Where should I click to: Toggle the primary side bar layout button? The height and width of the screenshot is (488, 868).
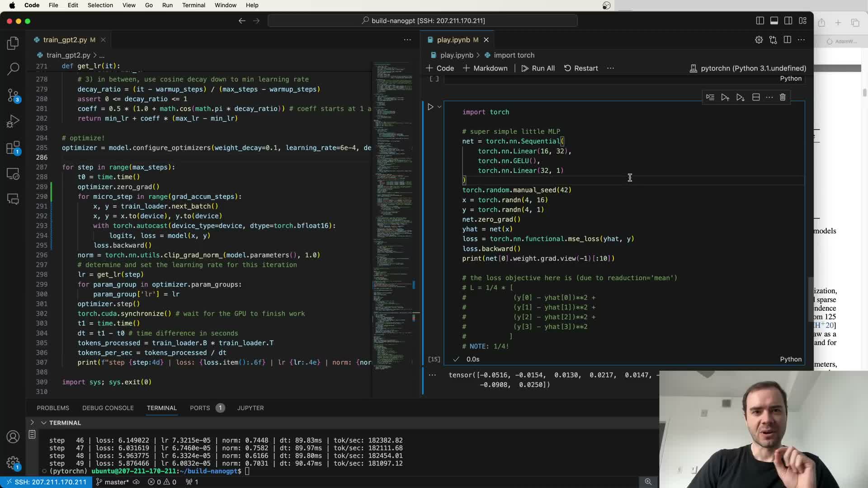tap(760, 21)
